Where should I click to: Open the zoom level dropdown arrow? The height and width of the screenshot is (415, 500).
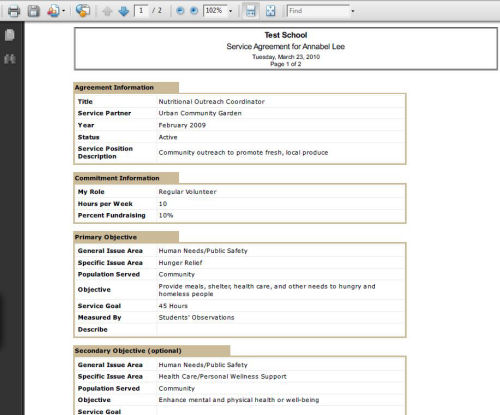pos(230,11)
